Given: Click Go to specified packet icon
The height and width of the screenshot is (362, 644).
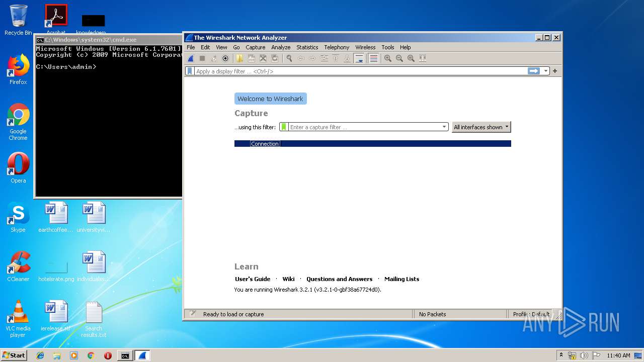Looking at the screenshot, I should point(324,58).
